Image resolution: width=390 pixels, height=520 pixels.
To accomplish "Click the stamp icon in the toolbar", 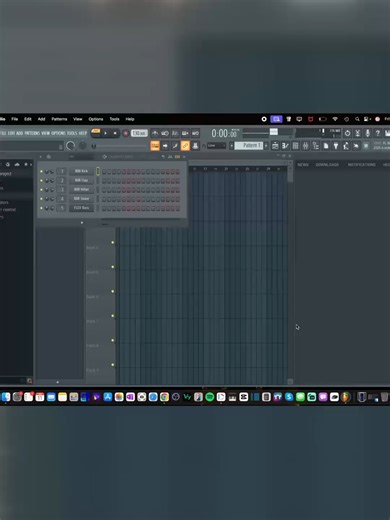I will (195, 146).
